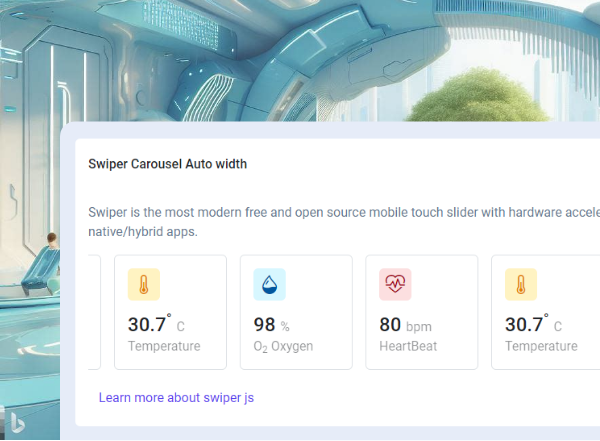This screenshot has width=600, height=441.
Task: Click the 30.7 °C value in rightmost card
Action: (533, 325)
